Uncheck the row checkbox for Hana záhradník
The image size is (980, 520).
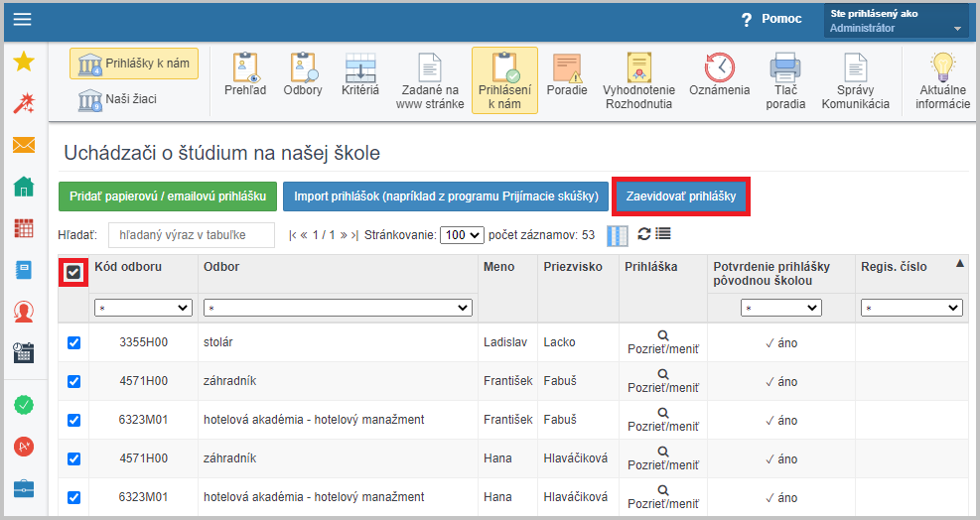[x=73, y=458]
